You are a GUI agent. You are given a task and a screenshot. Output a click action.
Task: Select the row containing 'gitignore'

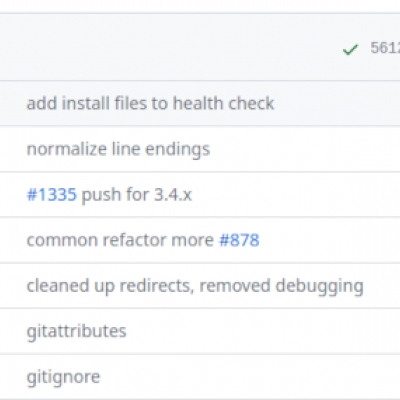point(200,377)
